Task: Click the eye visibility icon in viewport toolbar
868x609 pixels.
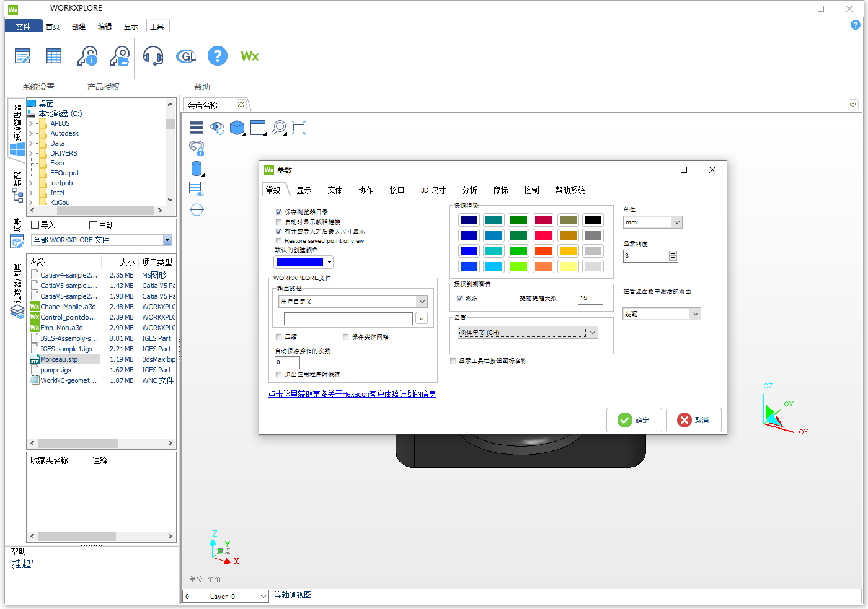Action: pos(217,128)
